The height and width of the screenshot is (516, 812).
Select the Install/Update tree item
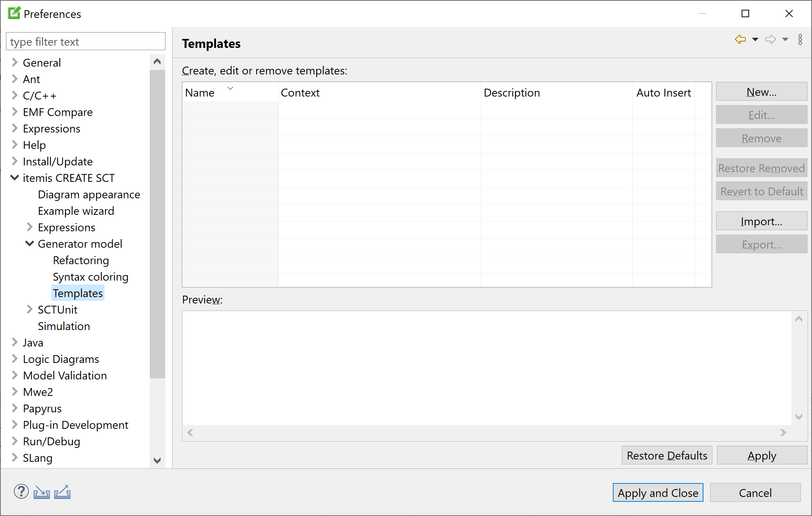(58, 162)
